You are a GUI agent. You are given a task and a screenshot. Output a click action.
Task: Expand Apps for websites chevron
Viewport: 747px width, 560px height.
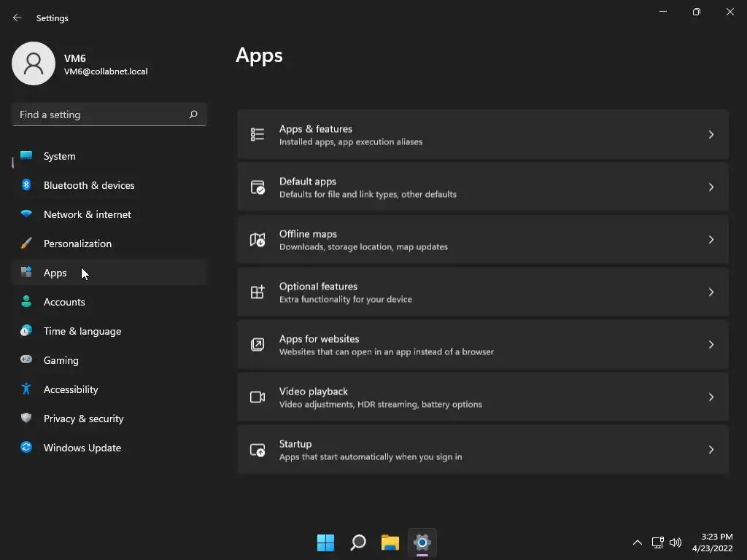coord(711,344)
